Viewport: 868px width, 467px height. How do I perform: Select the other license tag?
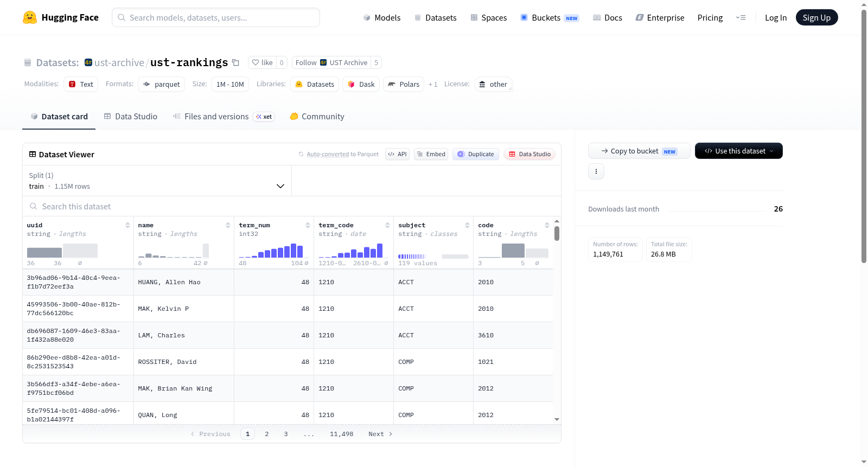click(x=493, y=84)
